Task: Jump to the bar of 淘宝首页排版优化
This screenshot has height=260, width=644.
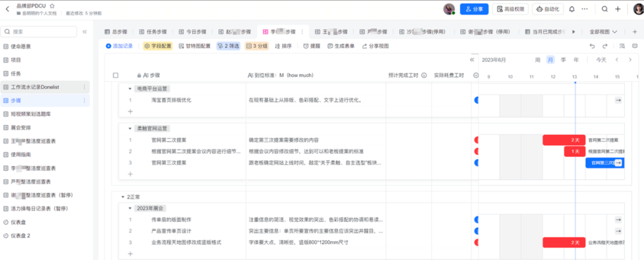Action: [618, 100]
